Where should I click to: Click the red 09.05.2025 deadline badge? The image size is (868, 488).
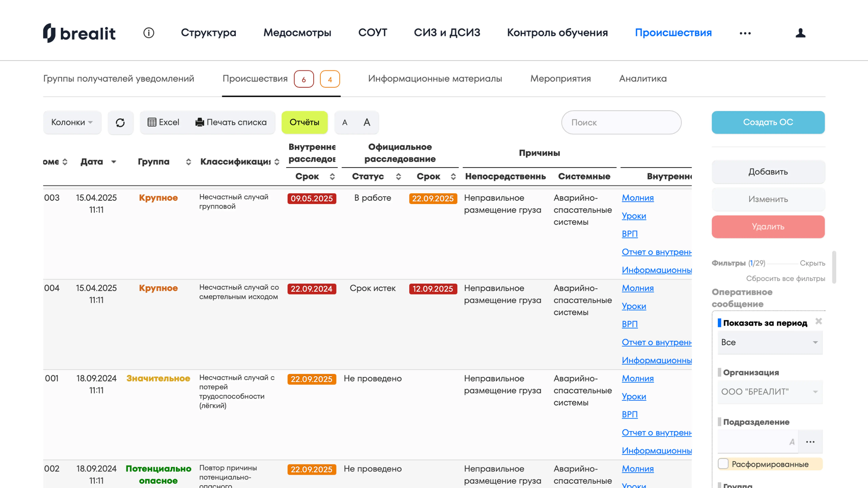[311, 198]
